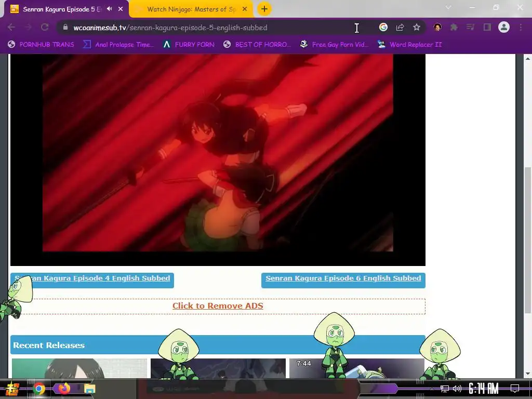The image size is (532, 399).
Task: Click the page vertical scrollbar thumb
Action: click(x=528, y=240)
